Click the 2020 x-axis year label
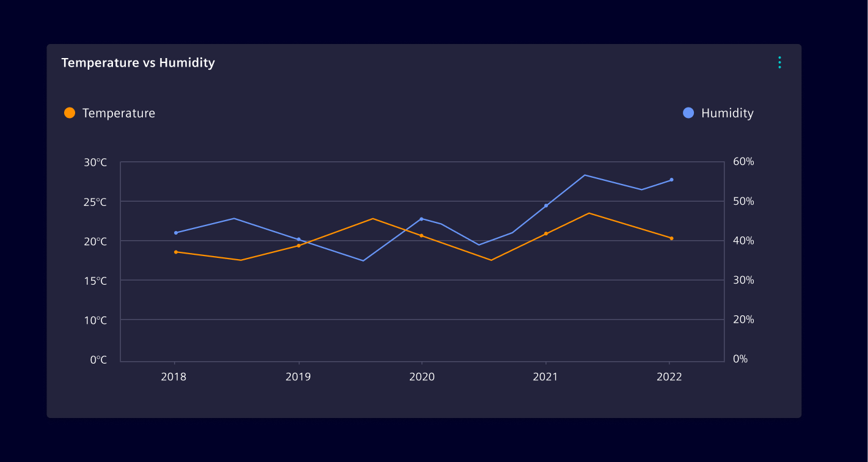This screenshot has width=868, height=462. [x=421, y=377]
